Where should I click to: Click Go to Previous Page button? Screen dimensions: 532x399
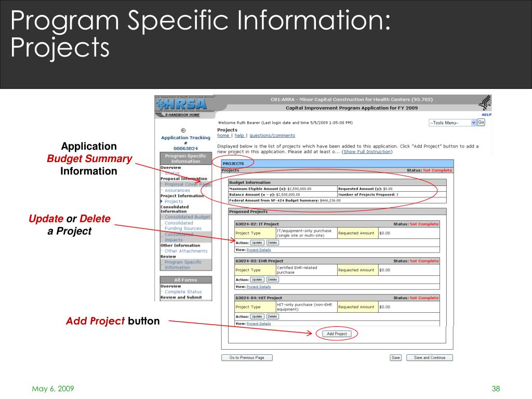247,357
